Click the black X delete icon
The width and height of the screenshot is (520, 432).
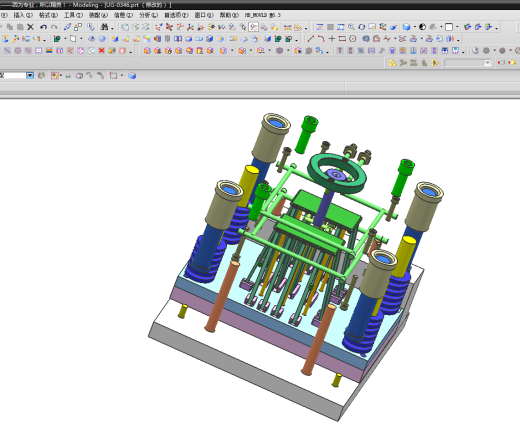30,27
